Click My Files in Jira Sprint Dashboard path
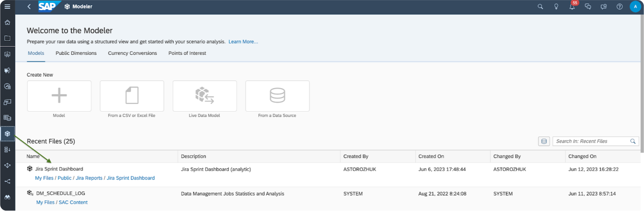The width and height of the screenshot is (644, 211). [x=44, y=178]
